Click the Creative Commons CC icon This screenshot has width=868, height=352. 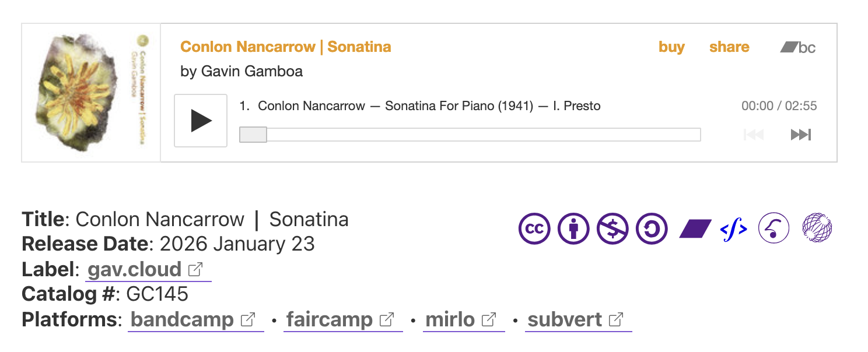[x=534, y=228]
